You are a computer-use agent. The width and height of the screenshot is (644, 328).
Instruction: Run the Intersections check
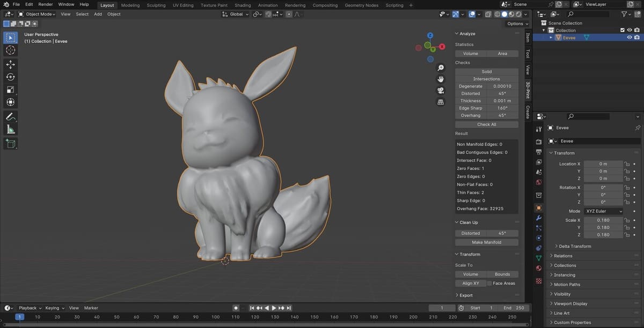487,79
